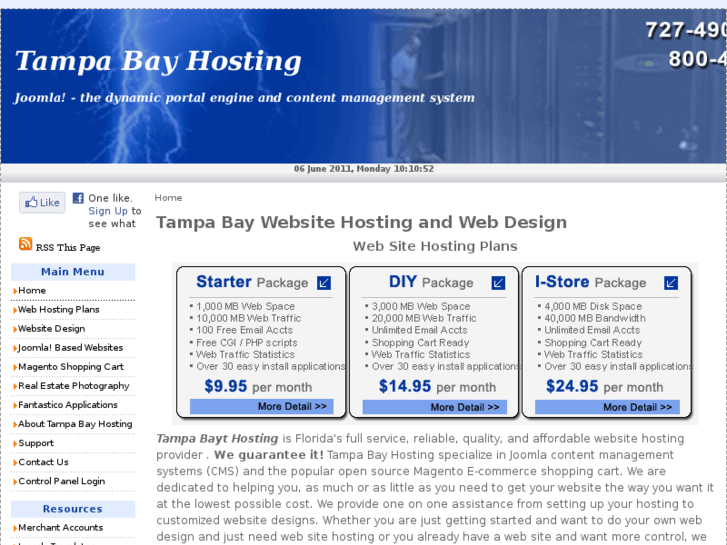Click the Facebook Like button
Viewport: 727px width, 545px height.
click(x=42, y=203)
